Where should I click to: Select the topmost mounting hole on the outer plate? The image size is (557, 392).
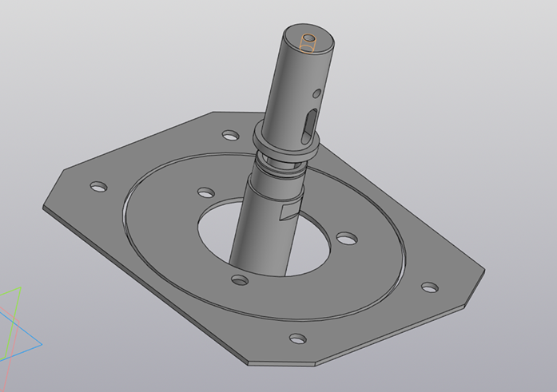[x=230, y=135]
